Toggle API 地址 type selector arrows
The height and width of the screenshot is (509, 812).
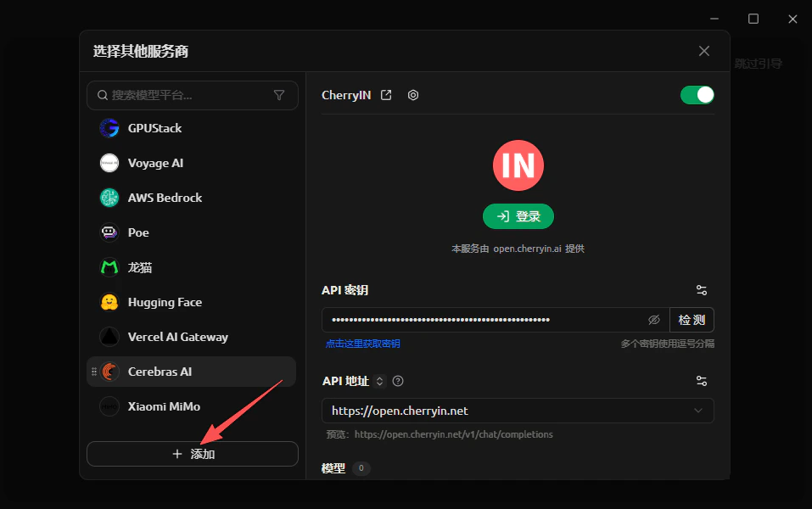[x=379, y=381]
